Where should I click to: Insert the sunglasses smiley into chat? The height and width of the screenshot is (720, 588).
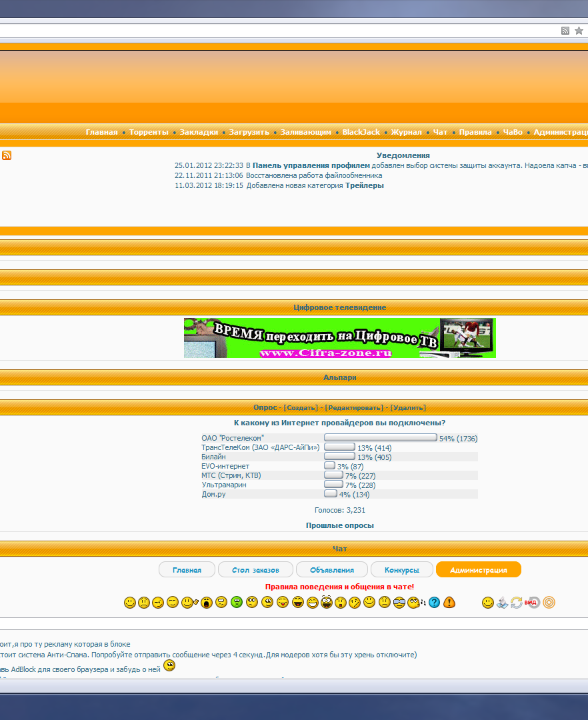pos(399,603)
